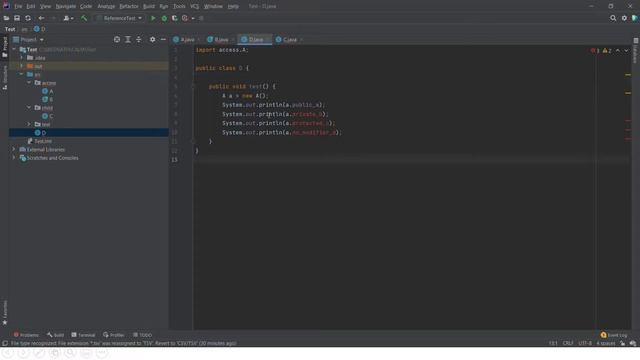The height and width of the screenshot is (360, 640).
Task: Click the D class icon in breadcrumb
Action: coord(37,29)
